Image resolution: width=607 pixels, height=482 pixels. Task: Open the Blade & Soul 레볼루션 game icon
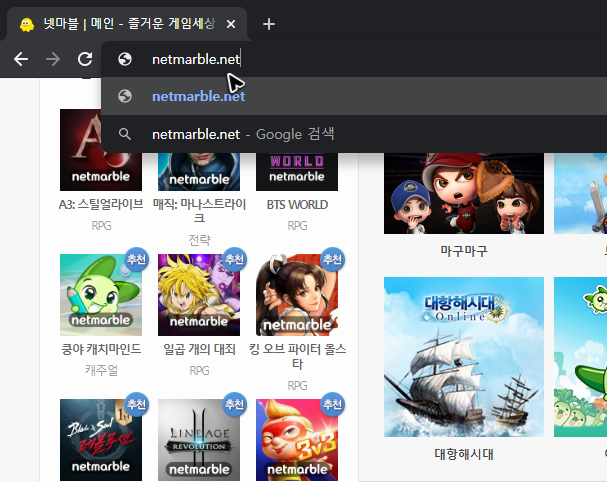(101, 440)
